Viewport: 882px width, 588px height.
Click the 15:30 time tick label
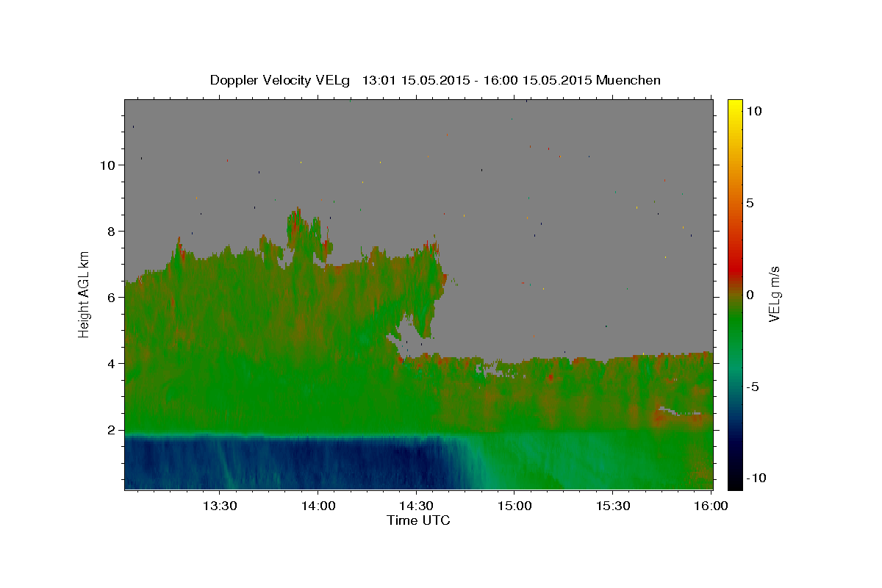[613, 506]
